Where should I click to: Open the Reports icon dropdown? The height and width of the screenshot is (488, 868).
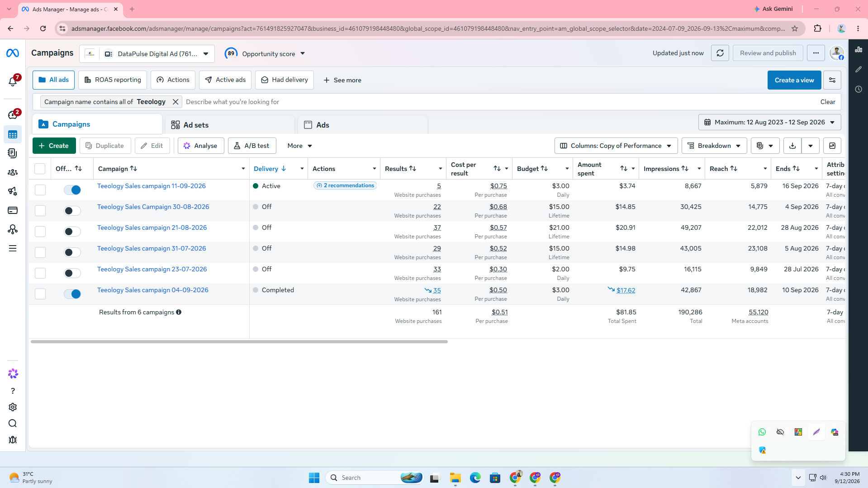(765, 146)
